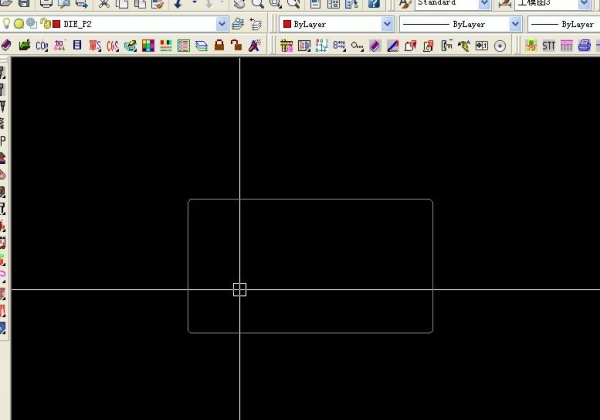
Task: Click the purple eraser icon at row start
Action: click(6, 46)
